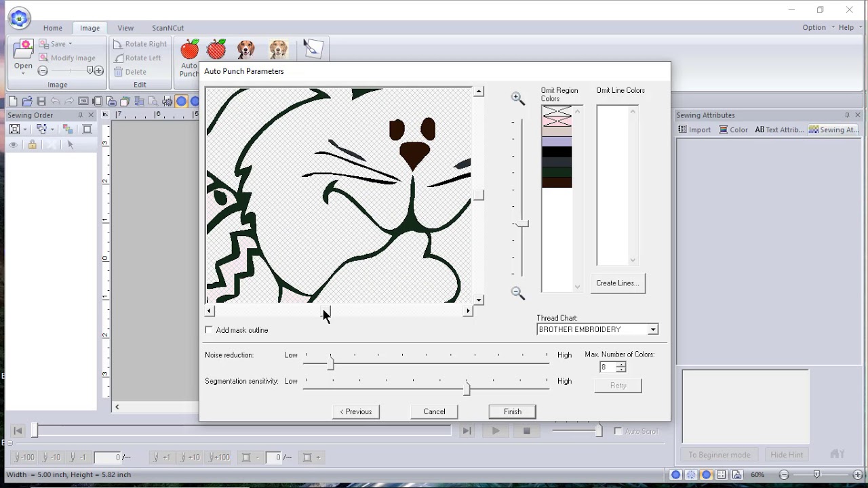Click the Hide Hint button
The image size is (868, 488).
click(x=787, y=455)
